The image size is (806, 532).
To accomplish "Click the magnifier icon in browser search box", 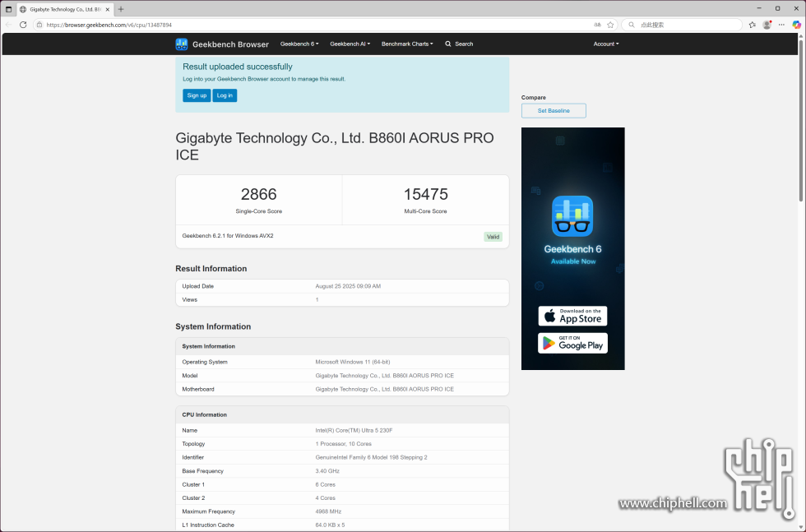I will point(632,25).
